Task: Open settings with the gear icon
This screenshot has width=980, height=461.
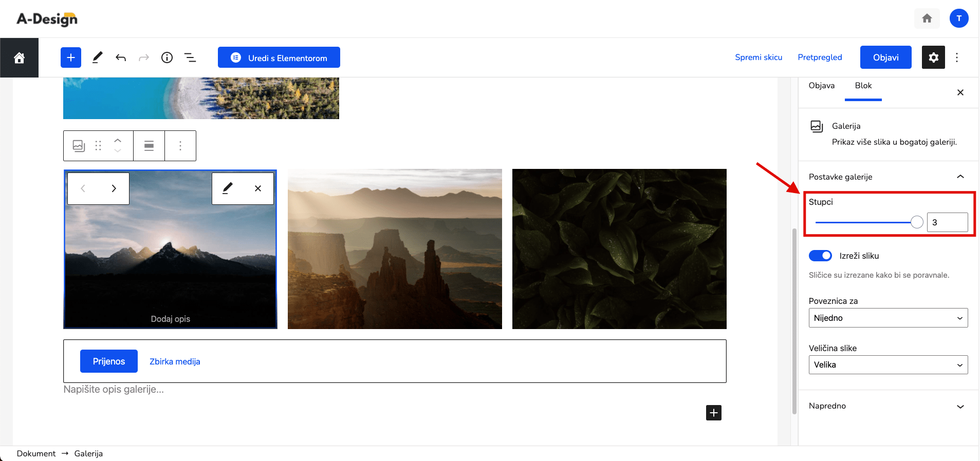Action: [x=933, y=57]
